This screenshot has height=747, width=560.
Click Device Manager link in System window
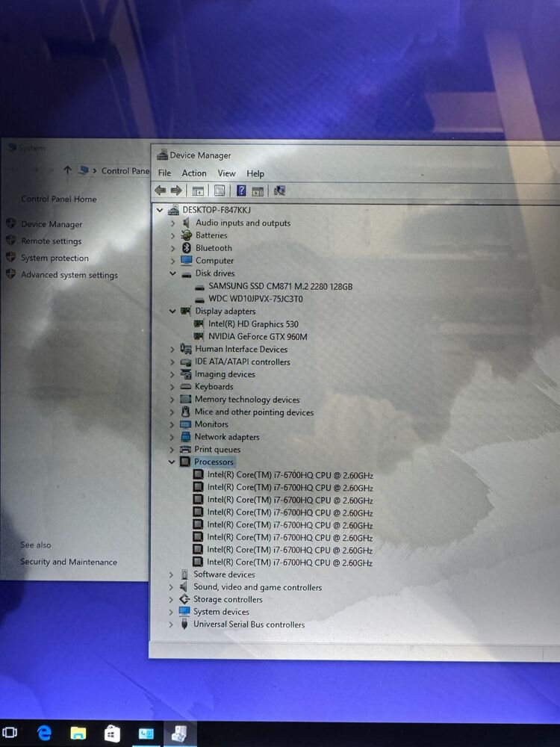[x=52, y=224]
